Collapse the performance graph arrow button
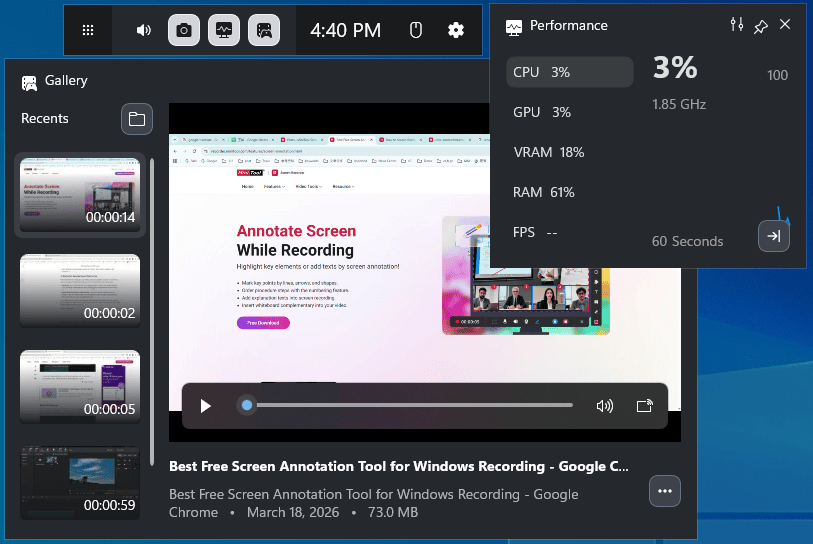This screenshot has width=813, height=544. point(774,236)
